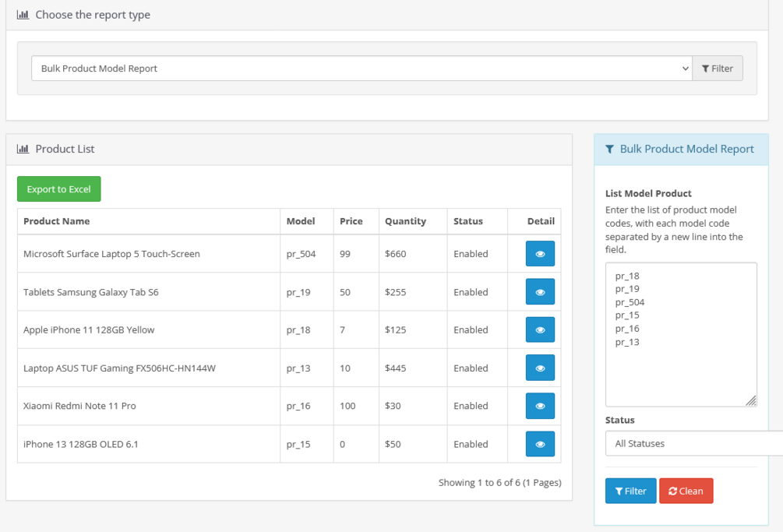Screen dimensions: 783x532
Task: Click the Status label above All Statuses
Action: click(x=619, y=420)
